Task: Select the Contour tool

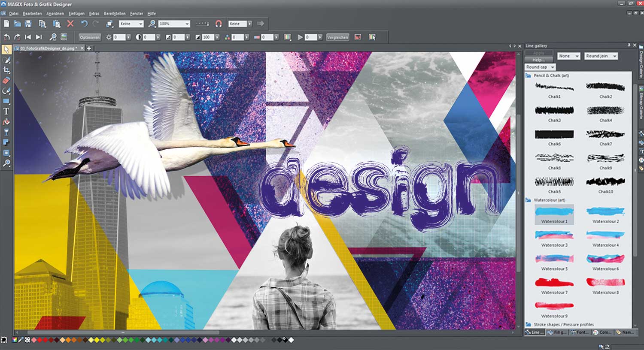Action: click(6, 153)
